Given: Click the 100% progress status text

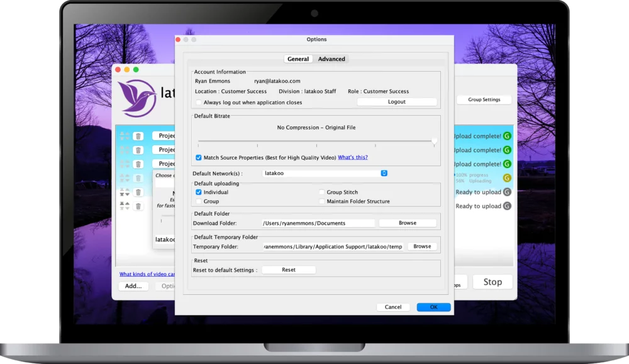Looking at the screenshot, I should tap(472, 175).
